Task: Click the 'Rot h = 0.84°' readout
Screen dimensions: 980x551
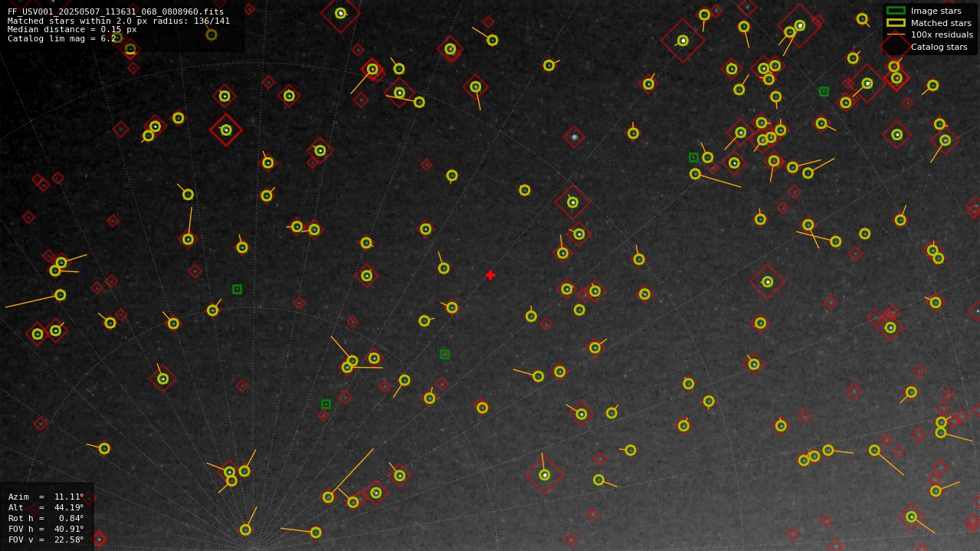Action: click(x=46, y=518)
